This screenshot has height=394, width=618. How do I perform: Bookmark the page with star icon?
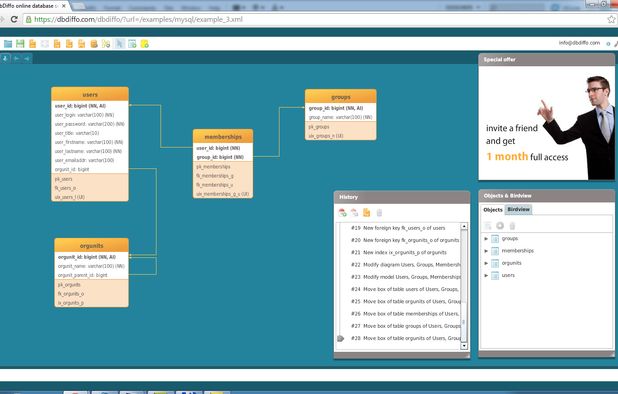point(611,19)
